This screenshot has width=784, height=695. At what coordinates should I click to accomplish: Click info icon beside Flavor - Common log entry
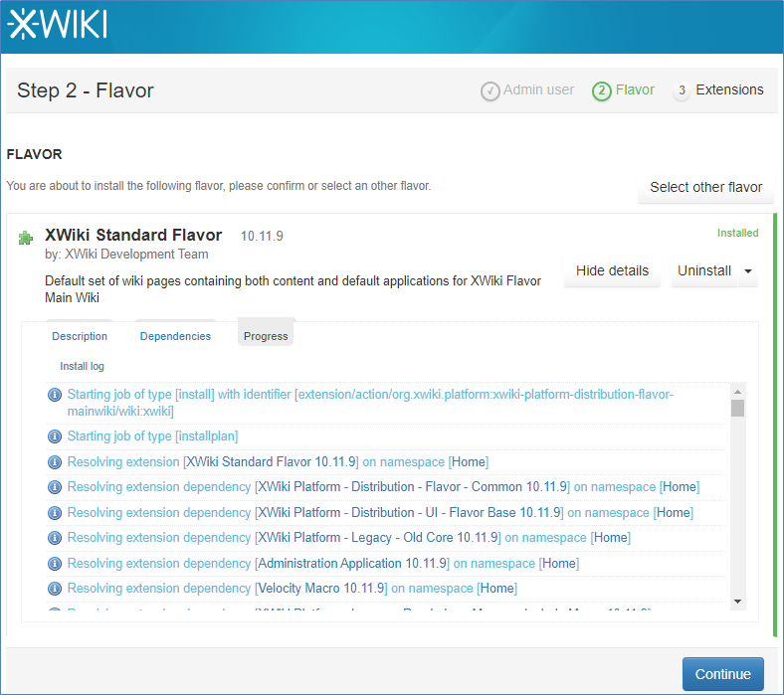click(55, 487)
